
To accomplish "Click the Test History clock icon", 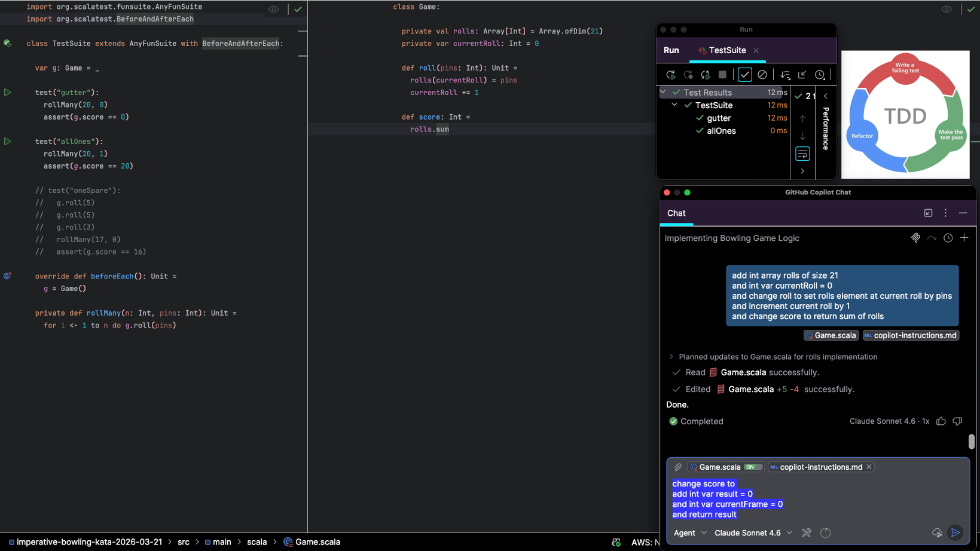I will (820, 75).
